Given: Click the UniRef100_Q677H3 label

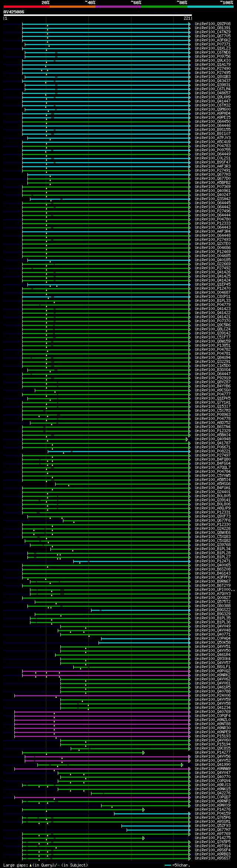Looking at the screenshot, I should pos(213,174).
